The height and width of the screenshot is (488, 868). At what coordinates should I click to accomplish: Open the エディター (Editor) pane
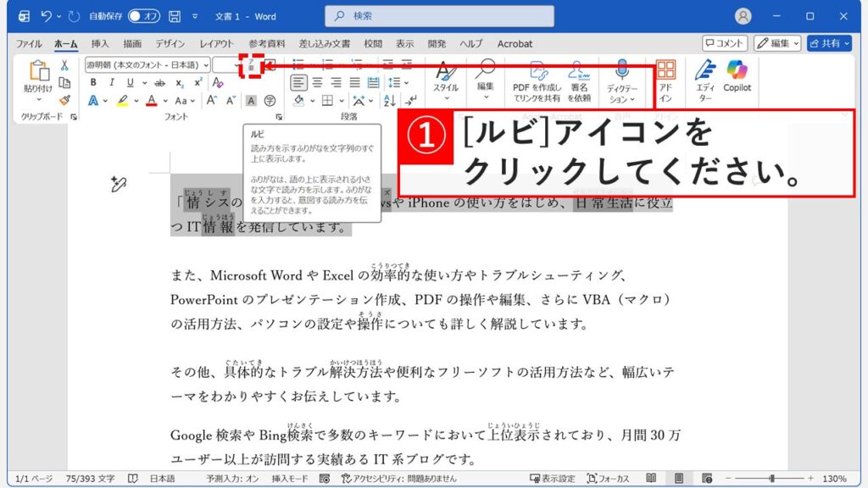coord(705,80)
